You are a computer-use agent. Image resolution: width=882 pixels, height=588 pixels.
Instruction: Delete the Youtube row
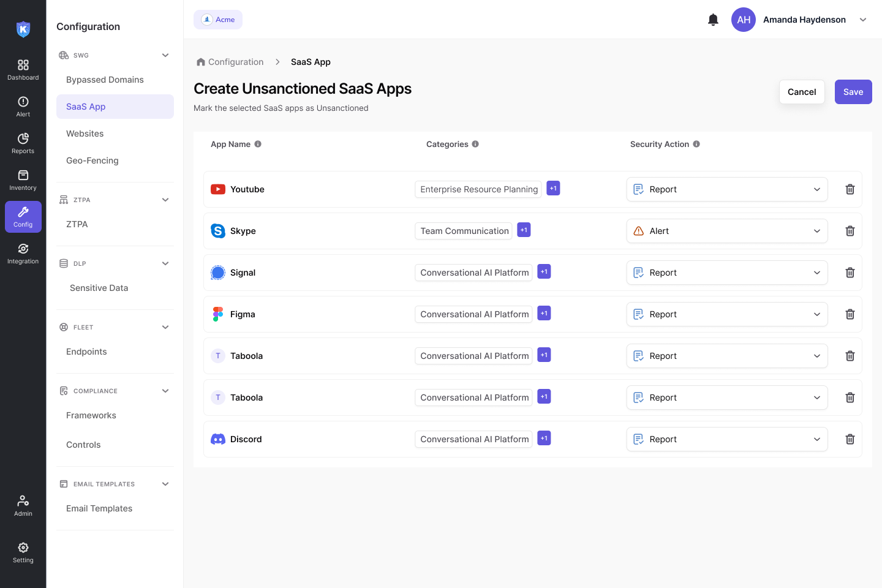tap(850, 189)
